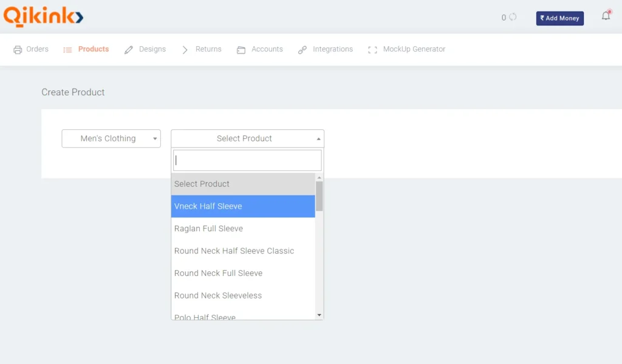Viewport: 622px width, 364px height.
Task: Click the dropdown scrollbar down arrow
Action: [320, 315]
